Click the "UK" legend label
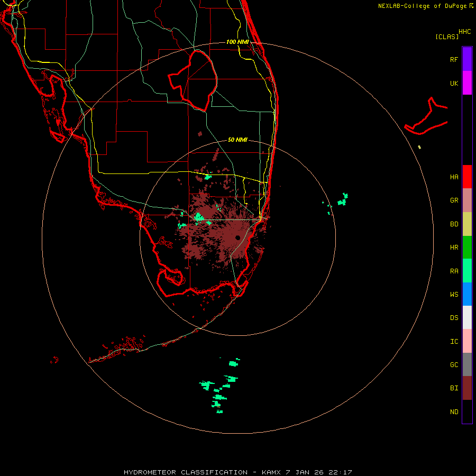 pyautogui.click(x=454, y=83)
